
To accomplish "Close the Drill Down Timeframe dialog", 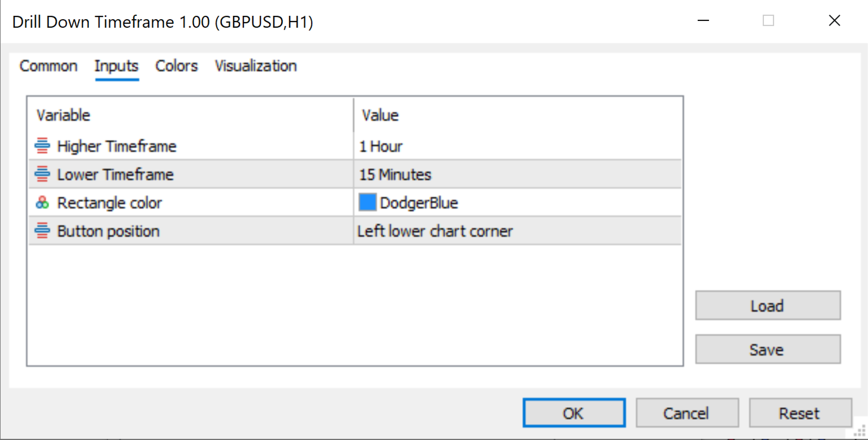I will coord(834,21).
